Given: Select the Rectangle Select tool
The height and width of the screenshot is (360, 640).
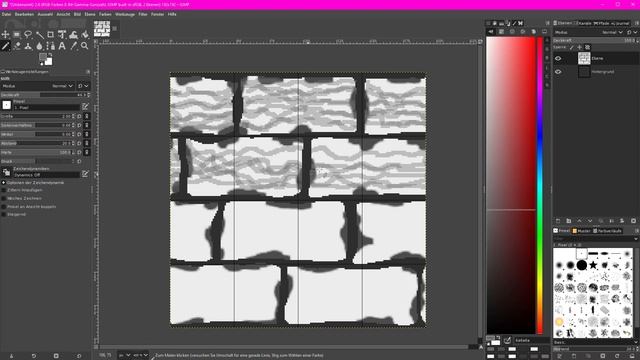Looking at the screenshot, I should pyautogui.click(x=17, y=34).
